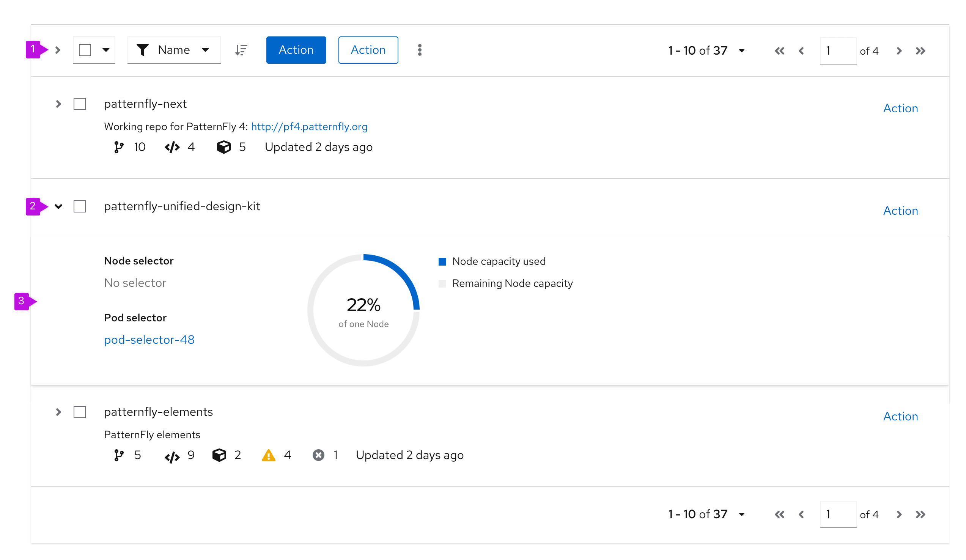Viewport: 966px width, 560px height.
Task: Click the package/box icon on patternfly-next
Action: [x=223, y=147]
